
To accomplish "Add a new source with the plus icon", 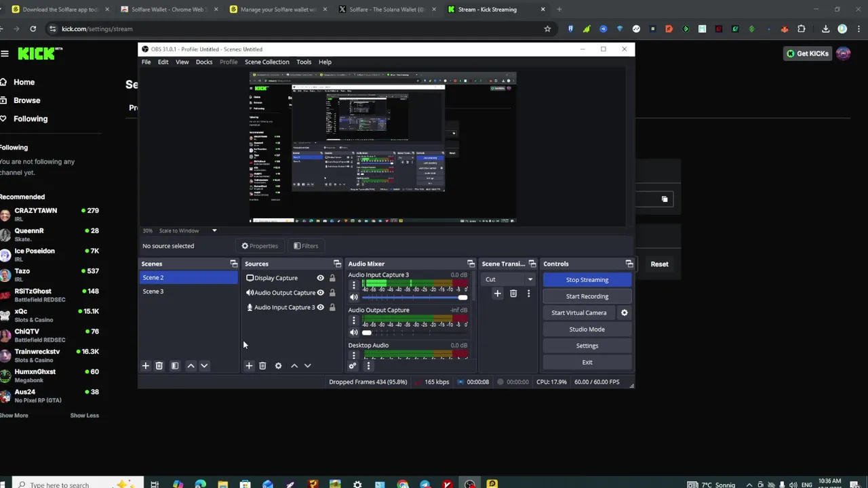I will pos(249,366).
